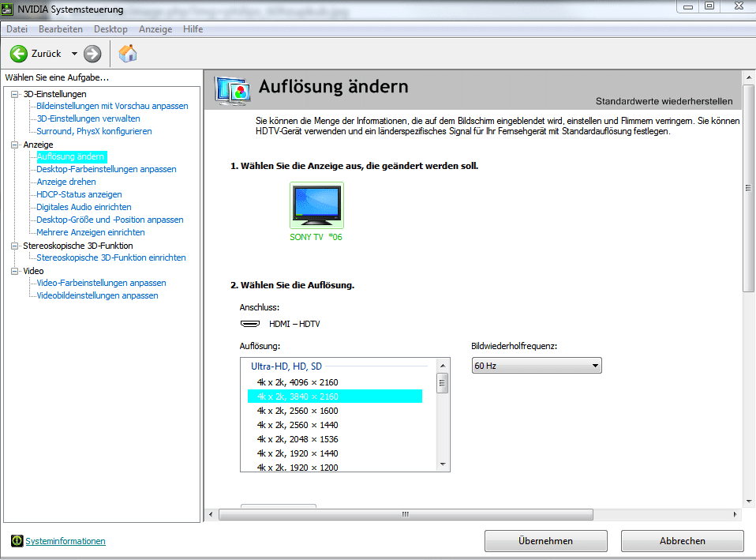This screenshot has height=560, width=756.
Task: Open Bildeinstellungen mit Vorschau anpassen
Action: point(112,106)
